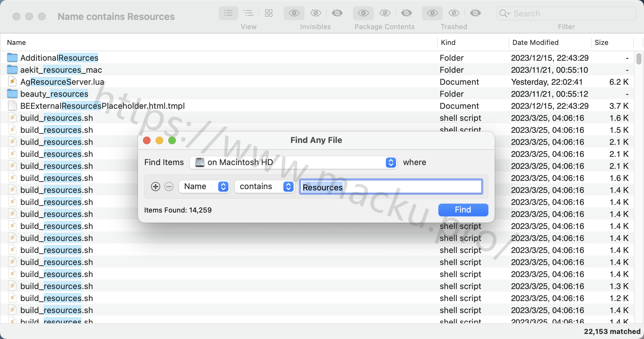Click the Resources search text field
This screenshot has height=339, width=644.
tap(391, 187)
